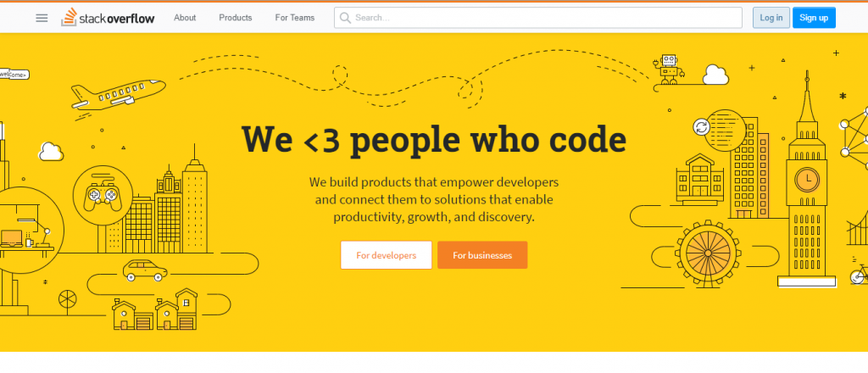Image resolution: width=868 pixels, height=373 pixels.
Task: Click the "We build products that empower developers" paragraph
Action: (x=434, y=199)
